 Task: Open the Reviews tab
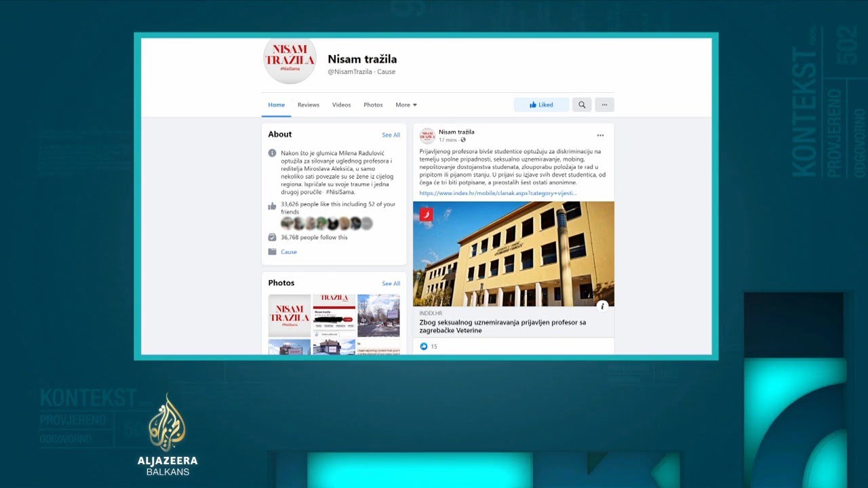click(309, 105)
